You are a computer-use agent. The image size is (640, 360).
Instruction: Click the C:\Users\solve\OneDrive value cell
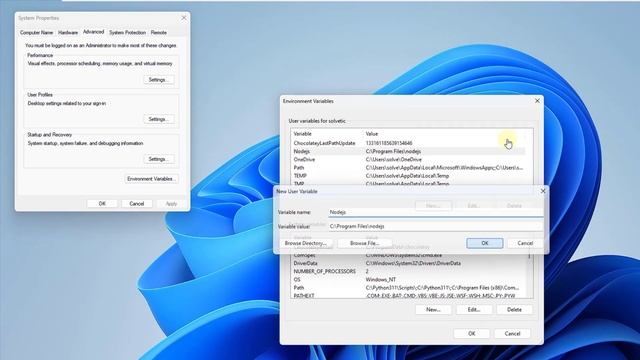[x=393, y=160]
